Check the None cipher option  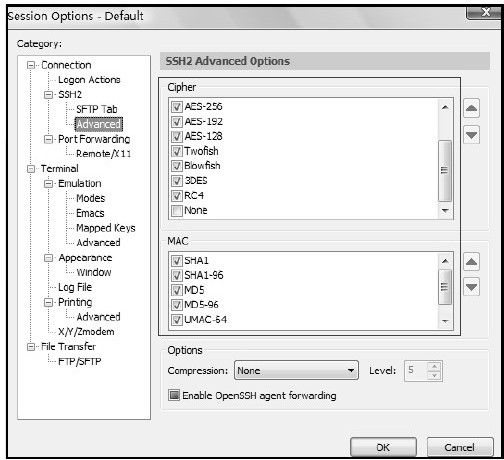[177, 210]
